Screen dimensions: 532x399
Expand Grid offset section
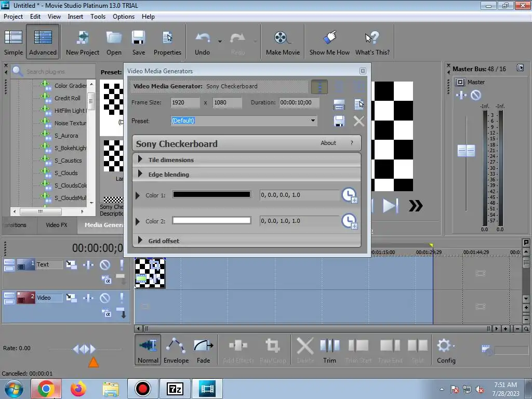[140, 240]
